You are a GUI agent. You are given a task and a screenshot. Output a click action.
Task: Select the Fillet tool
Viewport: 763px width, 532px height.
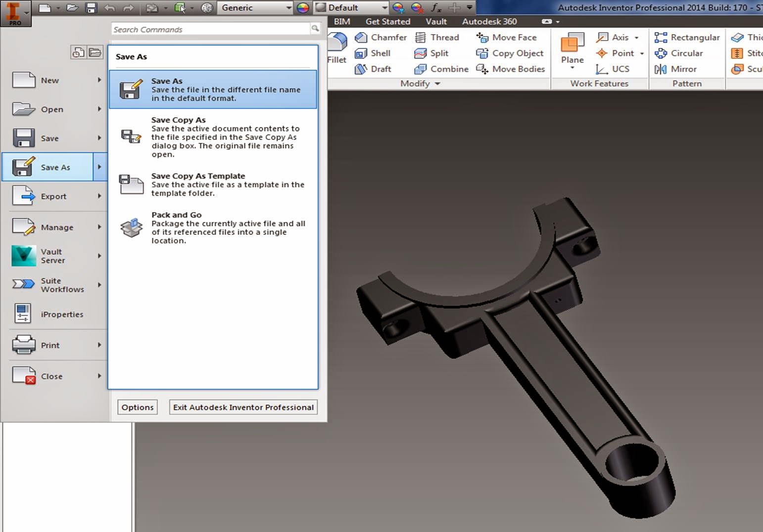tap(337, 48)
